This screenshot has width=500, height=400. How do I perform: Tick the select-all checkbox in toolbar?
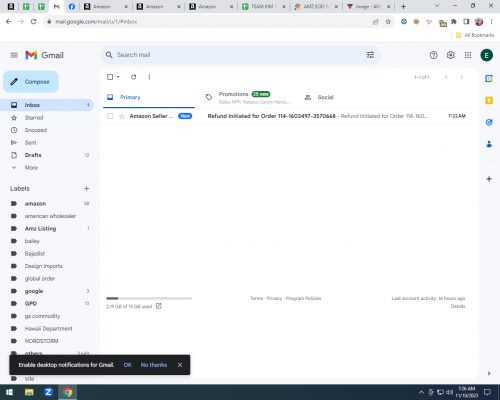click(x=110, y=77)
